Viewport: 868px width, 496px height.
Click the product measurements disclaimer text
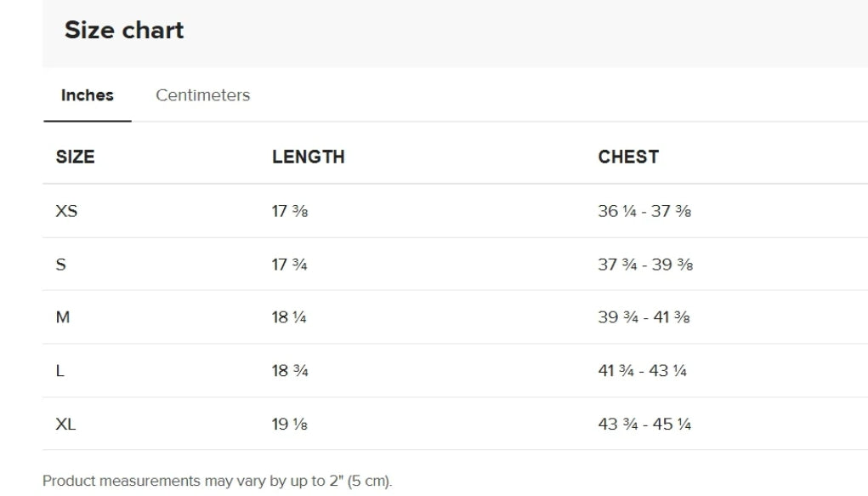[x=217, y=481]
